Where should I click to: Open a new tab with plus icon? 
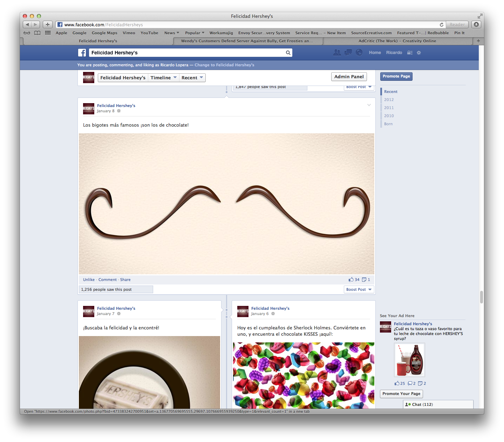point(478,41)
